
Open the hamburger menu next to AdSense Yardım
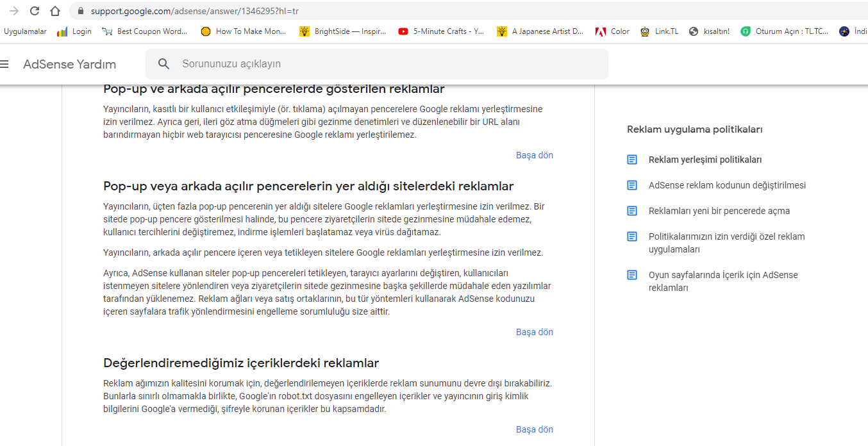(x=5, y=64)
